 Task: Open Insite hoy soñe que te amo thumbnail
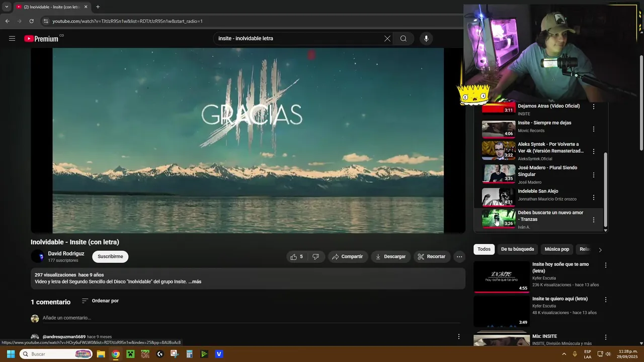click(502, 277)
